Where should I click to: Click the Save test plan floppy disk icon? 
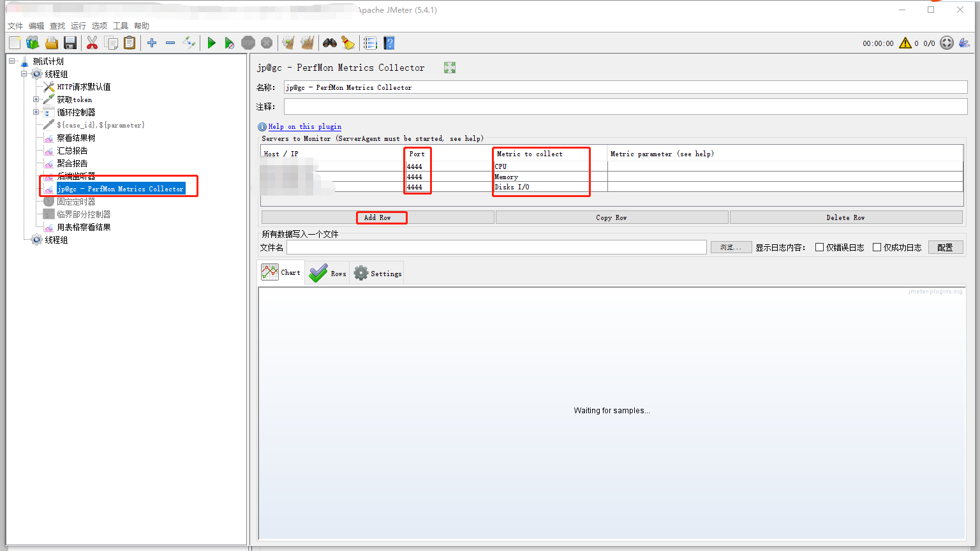(70, 43)
